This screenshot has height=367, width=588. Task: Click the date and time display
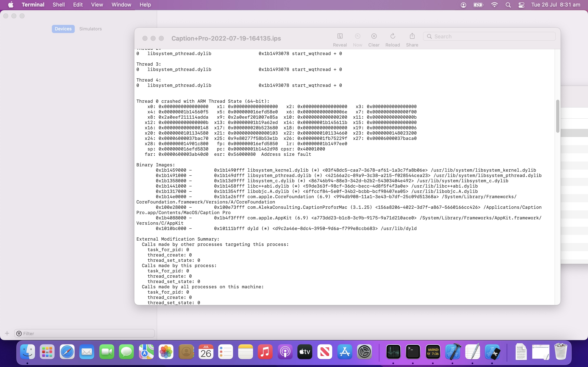point(556,5)
